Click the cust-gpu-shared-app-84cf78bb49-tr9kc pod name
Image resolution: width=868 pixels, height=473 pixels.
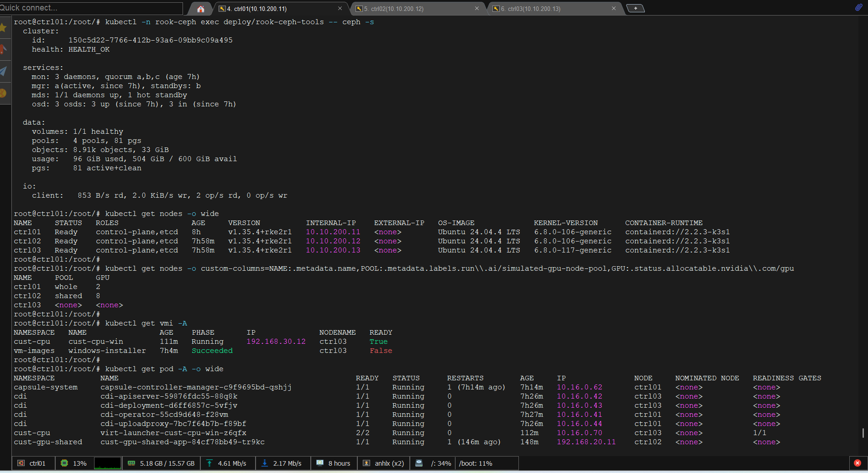183,442
